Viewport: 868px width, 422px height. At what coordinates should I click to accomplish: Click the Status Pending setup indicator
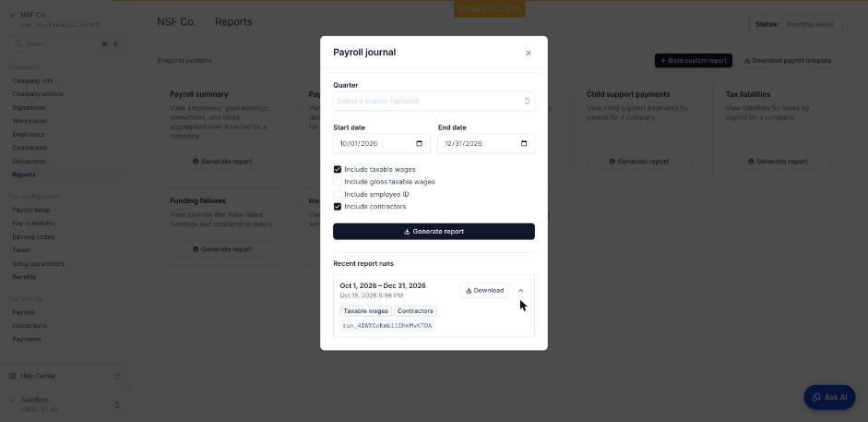click(x=795, y=24)
